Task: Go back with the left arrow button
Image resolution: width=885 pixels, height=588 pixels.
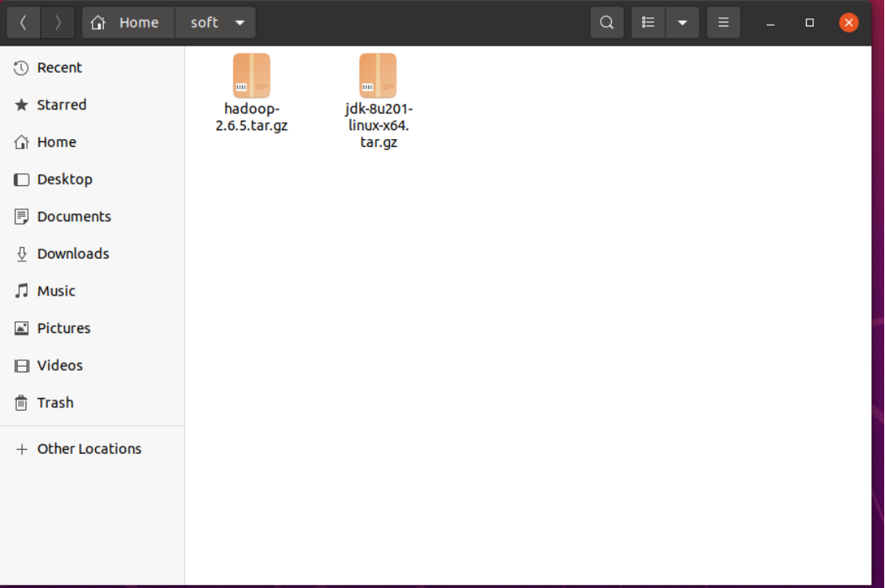Action: pyautogui.click(x=23, y=22)
